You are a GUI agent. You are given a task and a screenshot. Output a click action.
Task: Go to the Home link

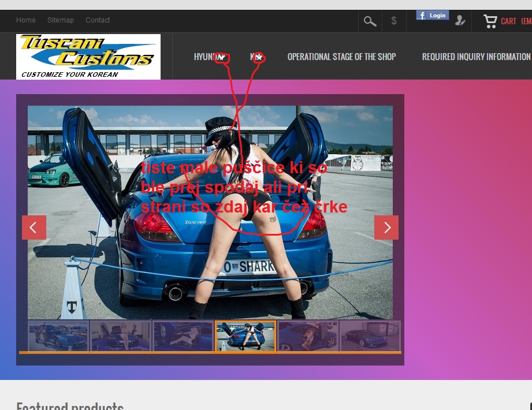click(x=26, y=20)
